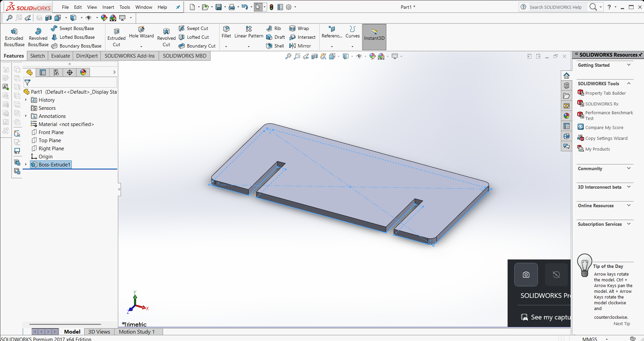Open Design Library task pane icon

[567, 86]
